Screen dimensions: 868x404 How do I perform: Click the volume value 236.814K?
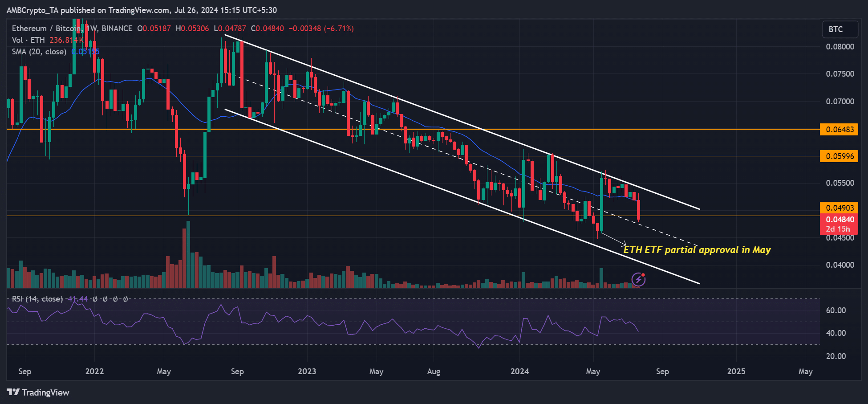coord(66,40)
